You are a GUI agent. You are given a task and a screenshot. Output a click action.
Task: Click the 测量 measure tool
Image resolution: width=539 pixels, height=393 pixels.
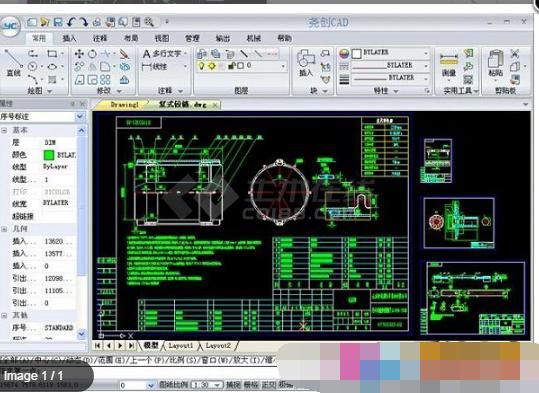pos(449,64)
